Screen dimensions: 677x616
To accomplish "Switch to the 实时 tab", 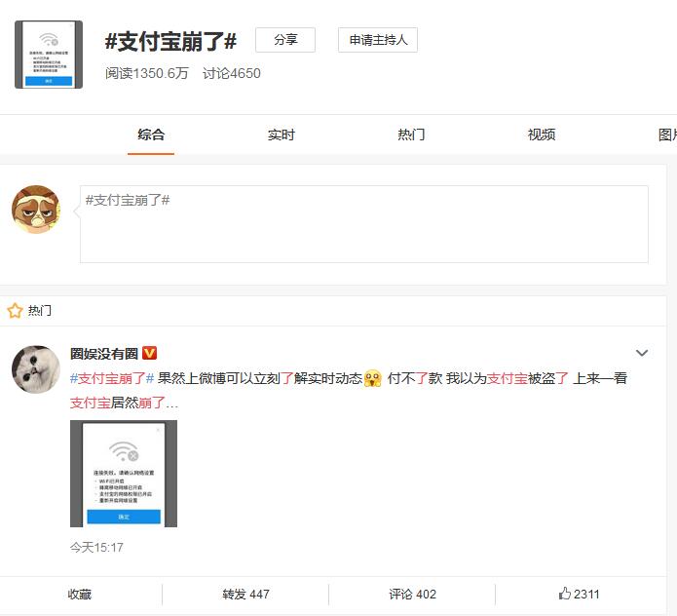I will (282, 135).
